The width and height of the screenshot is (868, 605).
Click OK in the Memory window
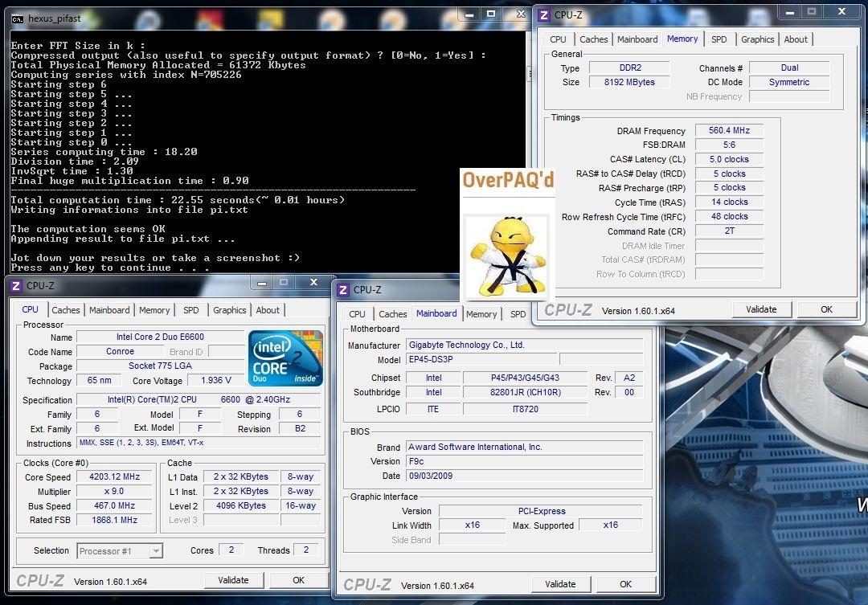click(826, 309)
